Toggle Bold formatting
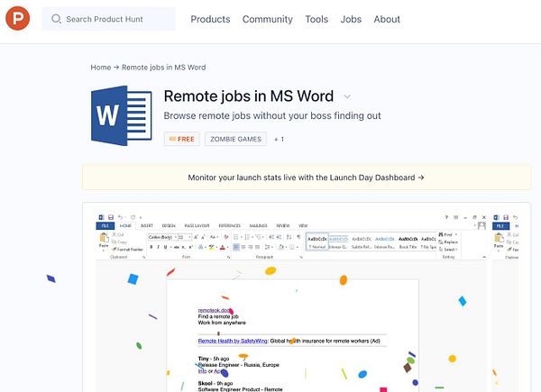This screenshot has height=392, width=541. click(151, 247)
